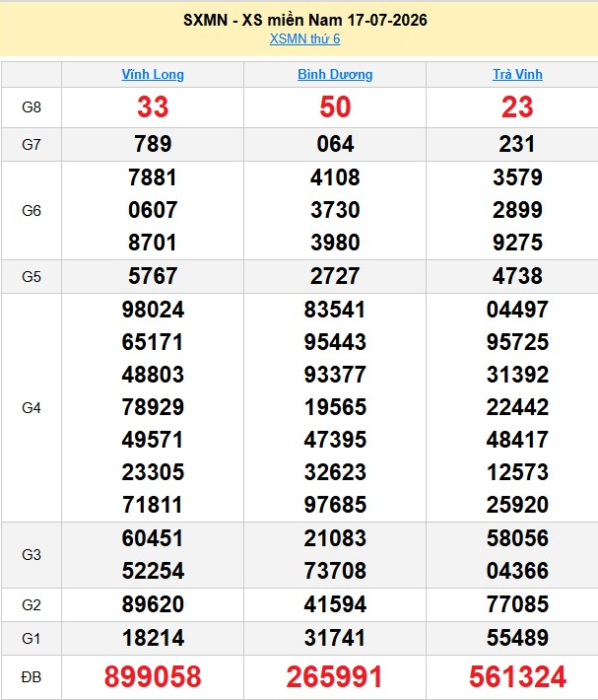Image resolution: width=598 pixels, height=700 pixels.
Task: Click the Bình Dương G8 number 50
Action: coord(335,107)
